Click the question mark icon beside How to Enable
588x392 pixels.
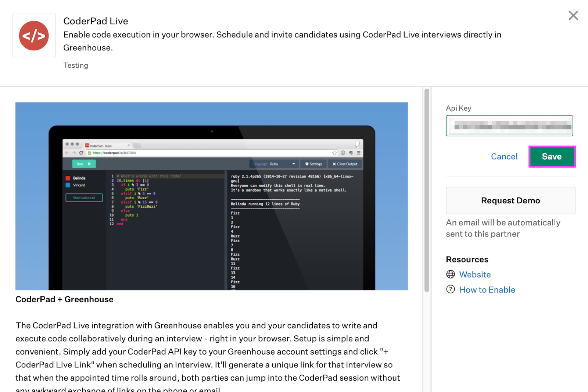(x=451, y=289)
